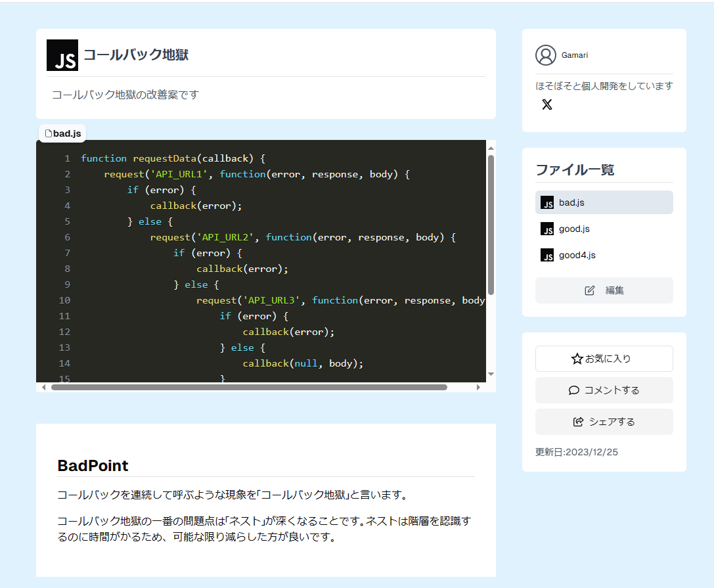Click 'API_URL1' string in code
The image size is (714, 588).
pyautogui.click(x=179, y=175)
